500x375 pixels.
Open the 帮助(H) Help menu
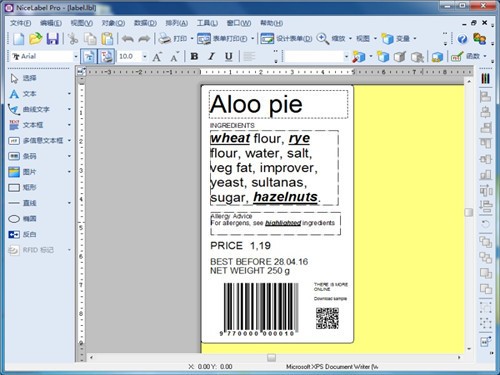tap(272, 23)
